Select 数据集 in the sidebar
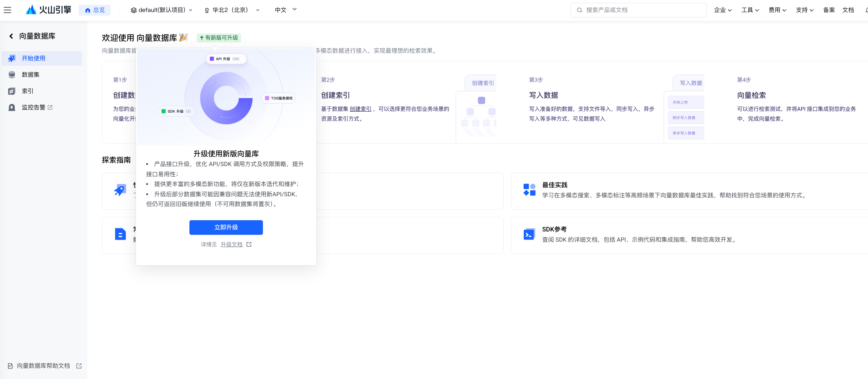Screen dimensions: 868x379 [42, 75]
